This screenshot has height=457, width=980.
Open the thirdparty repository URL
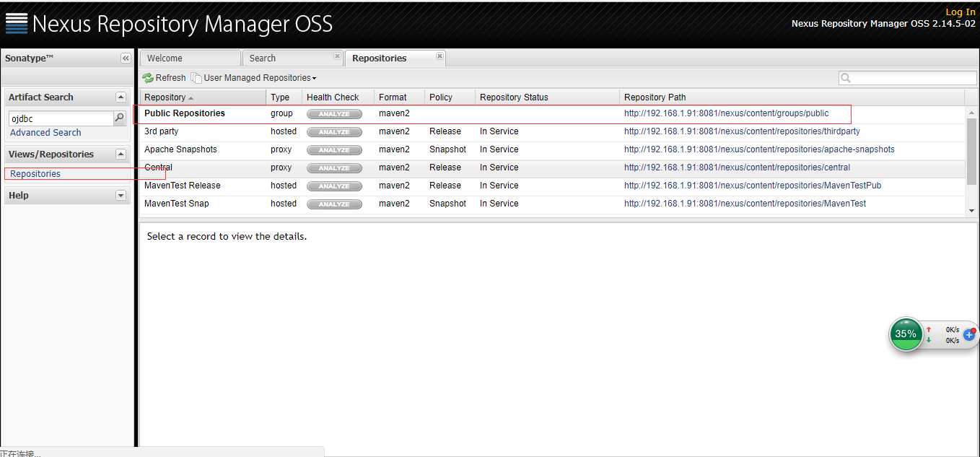(x=742, y=131)
